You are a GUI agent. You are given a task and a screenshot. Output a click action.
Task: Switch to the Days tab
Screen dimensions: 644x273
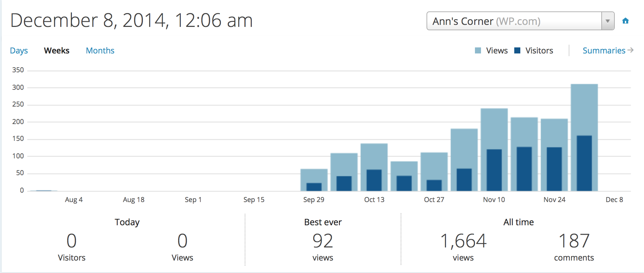pos(19,50)
